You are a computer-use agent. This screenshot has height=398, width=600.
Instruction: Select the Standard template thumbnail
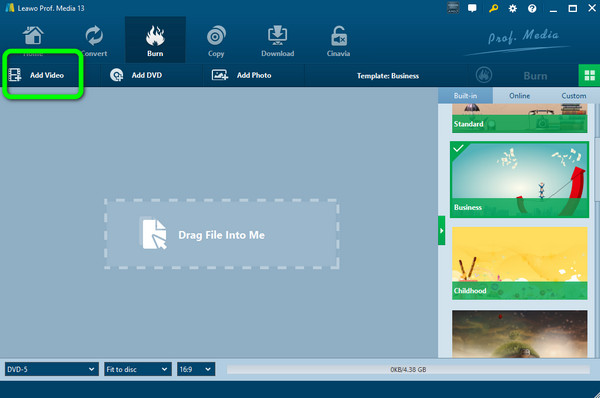coord(519,118)
